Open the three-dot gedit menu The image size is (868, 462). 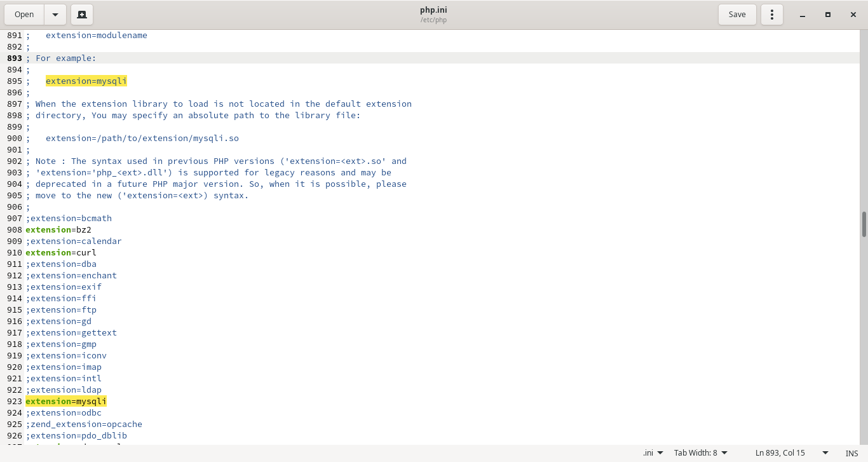[x=772, y=15]
